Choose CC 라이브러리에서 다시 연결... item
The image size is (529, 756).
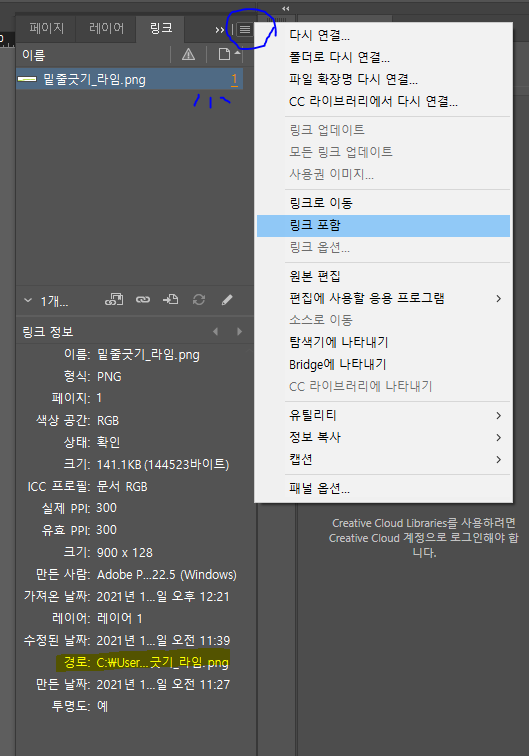tap(383, 102)
